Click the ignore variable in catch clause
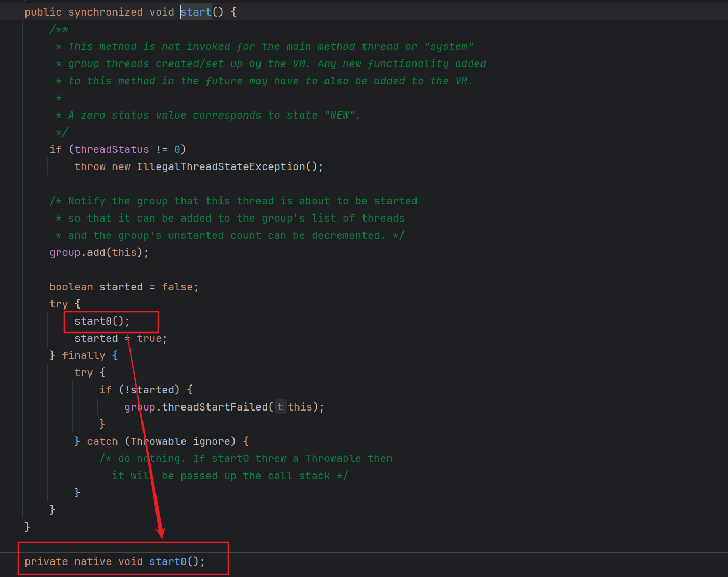This screenshot has height=577, width=728. (214, 441)
